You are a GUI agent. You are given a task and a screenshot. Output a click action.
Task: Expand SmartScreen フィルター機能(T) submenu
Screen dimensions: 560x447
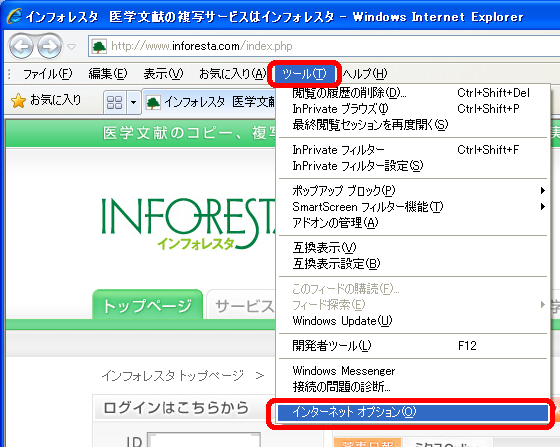coord(413,207)
